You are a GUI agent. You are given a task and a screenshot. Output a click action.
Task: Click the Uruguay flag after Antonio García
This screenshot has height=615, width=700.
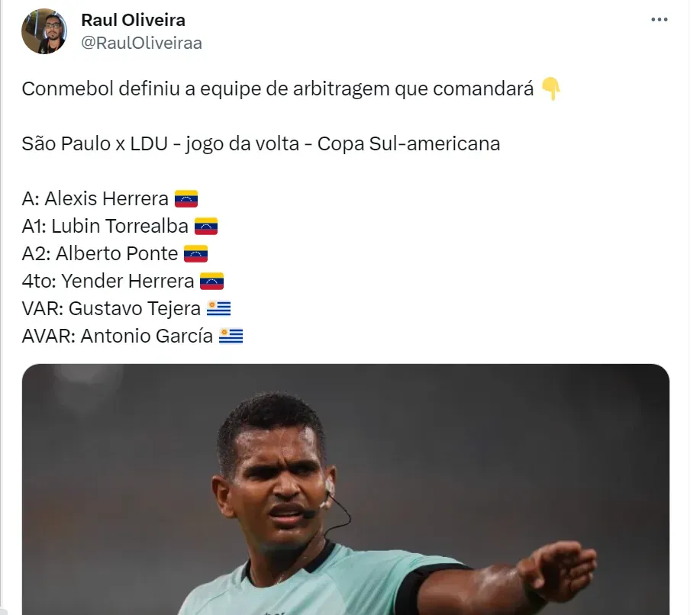point(231,336)
